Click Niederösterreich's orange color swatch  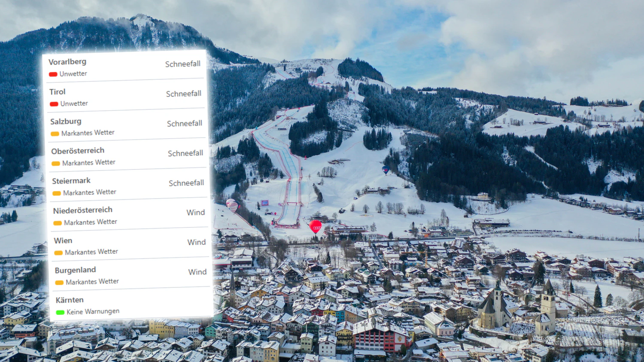57,223
